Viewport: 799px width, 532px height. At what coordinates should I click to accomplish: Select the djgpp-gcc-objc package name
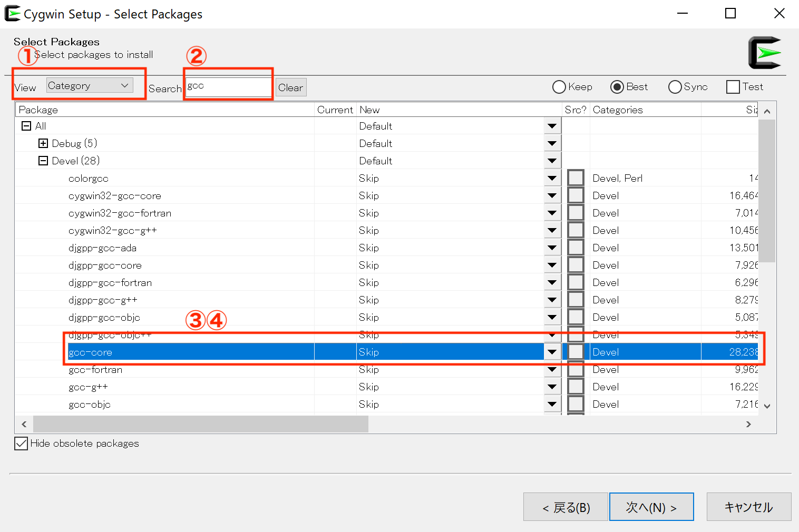click(x=104, y=317)
